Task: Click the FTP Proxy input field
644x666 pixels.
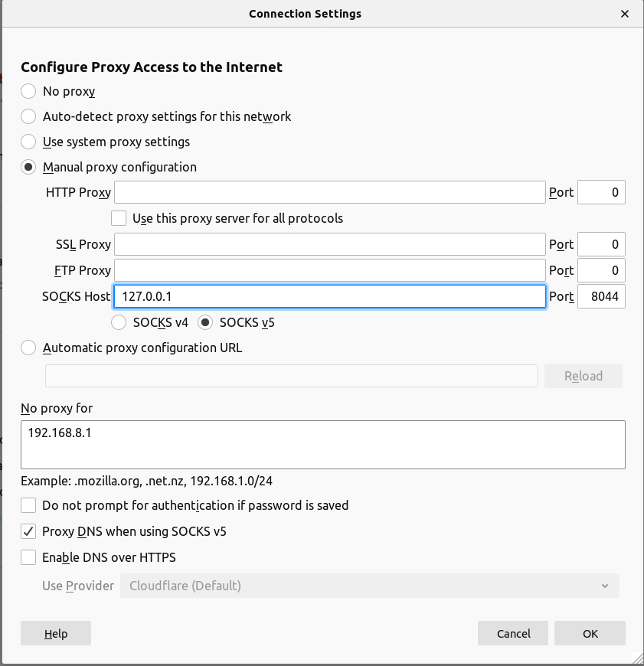Action: [x=329, y=270]
